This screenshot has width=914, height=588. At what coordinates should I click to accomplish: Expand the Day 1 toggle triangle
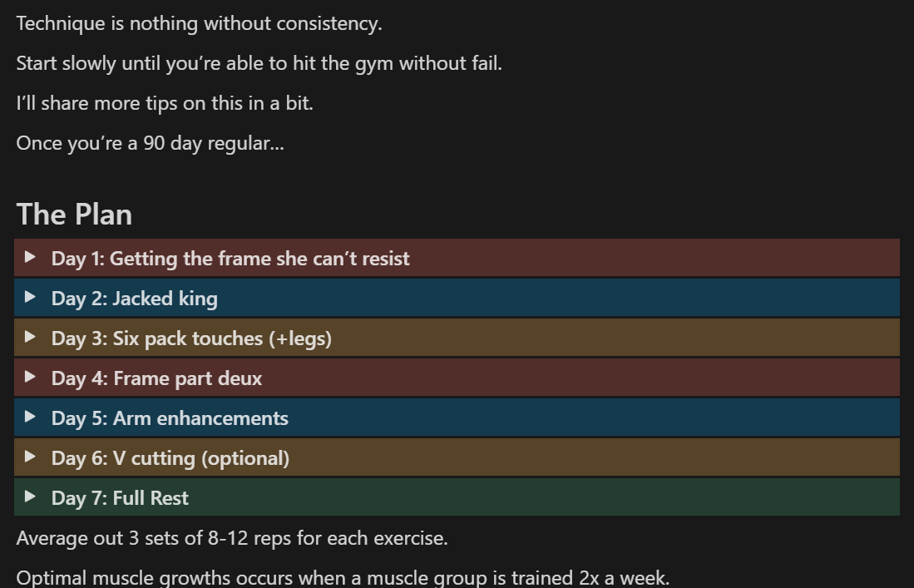(30, 257)
